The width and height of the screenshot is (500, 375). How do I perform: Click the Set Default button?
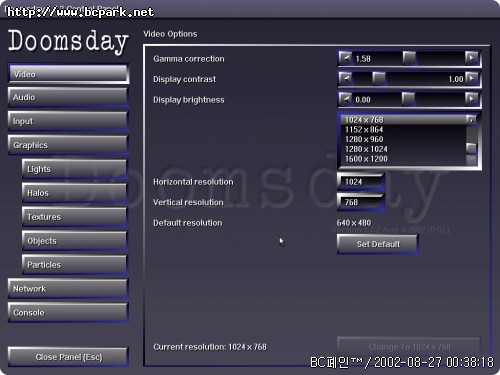pyautogui.click(x=378, y=244)
